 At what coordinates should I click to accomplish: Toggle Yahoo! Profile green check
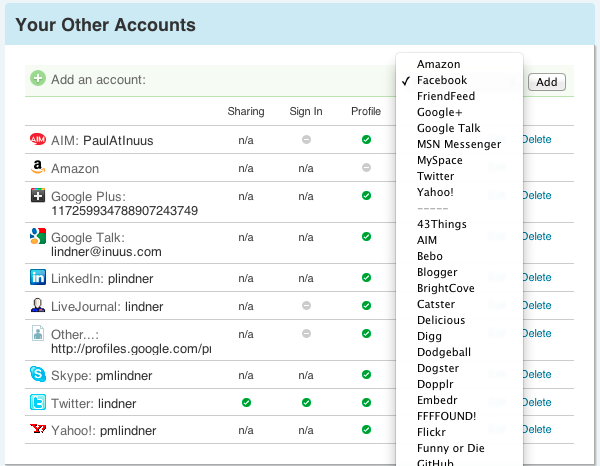click(366, 430)
